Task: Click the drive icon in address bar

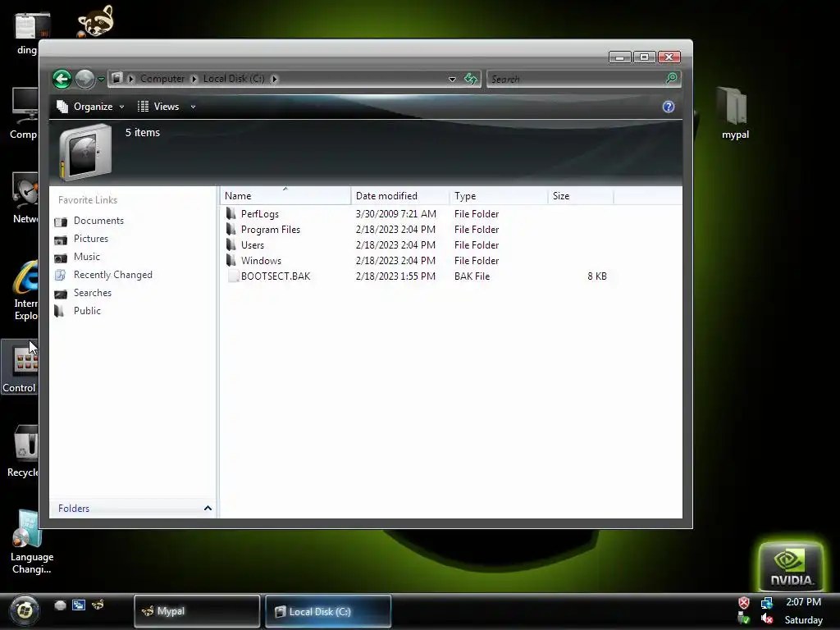Action: pyautogui.click(x=117, y=78)
